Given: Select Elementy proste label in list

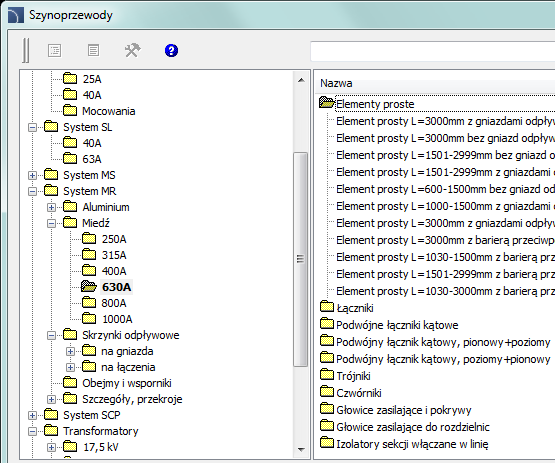Looking at the screenshot, I should click(375, 104).
